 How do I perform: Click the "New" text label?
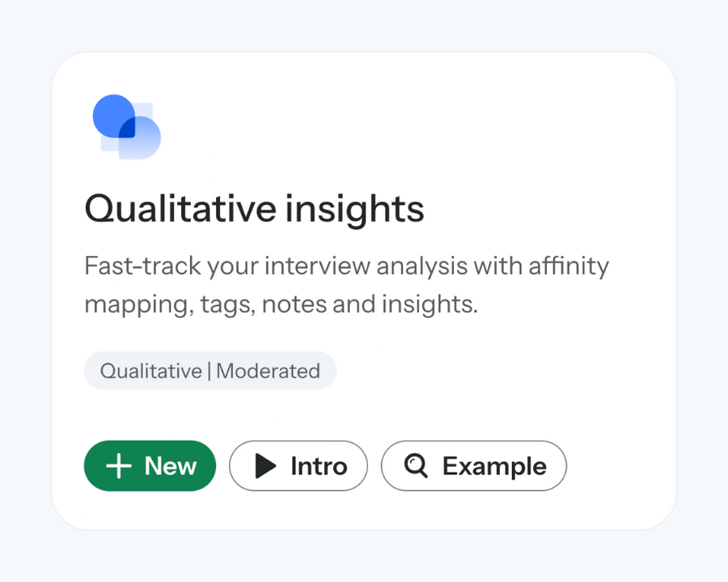point(171,466)
